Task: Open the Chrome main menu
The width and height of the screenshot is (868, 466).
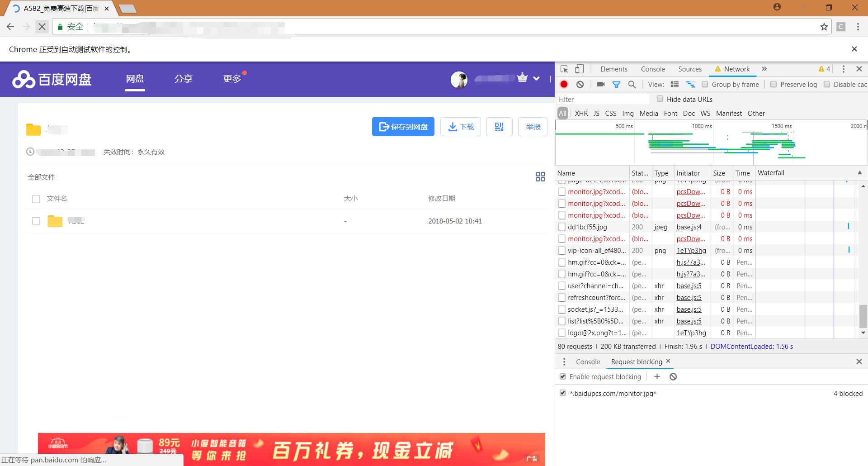Action: (858, 27)
